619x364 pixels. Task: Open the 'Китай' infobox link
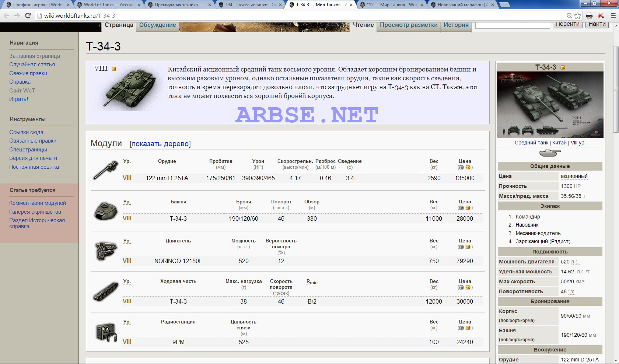(559, 143)
